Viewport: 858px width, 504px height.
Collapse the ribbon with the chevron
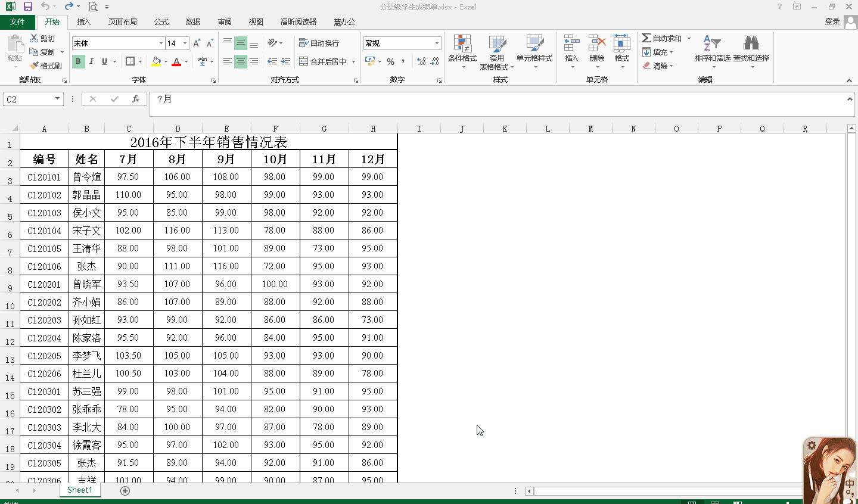(849, 80)
